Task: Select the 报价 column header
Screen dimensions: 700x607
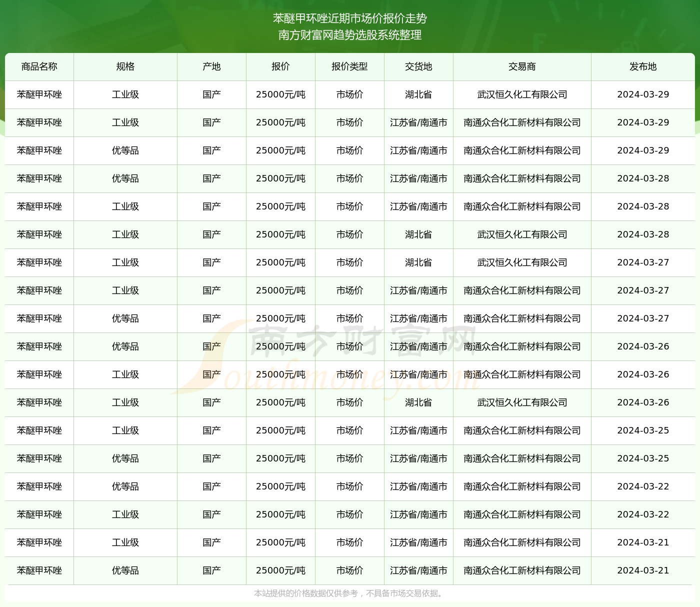Action: tap(280, 66)
